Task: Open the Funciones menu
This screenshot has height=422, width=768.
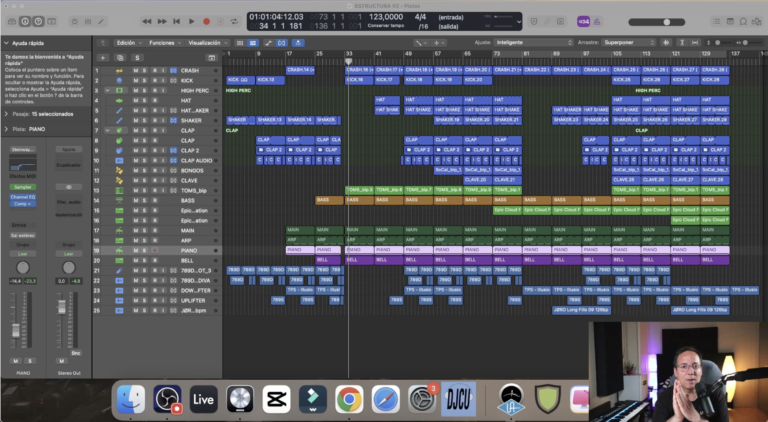Action: point(165,43)
